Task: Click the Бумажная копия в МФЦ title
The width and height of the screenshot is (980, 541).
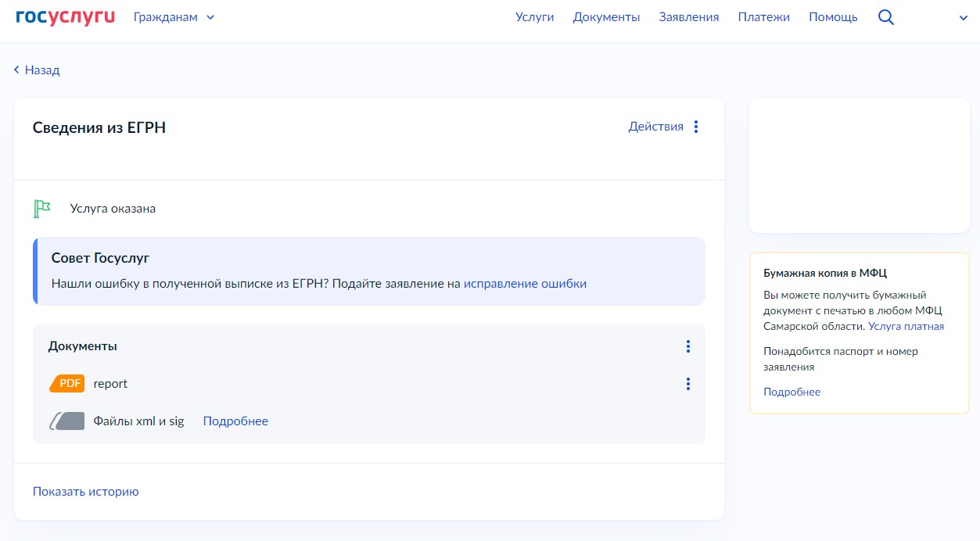Action: pos(825,274)
